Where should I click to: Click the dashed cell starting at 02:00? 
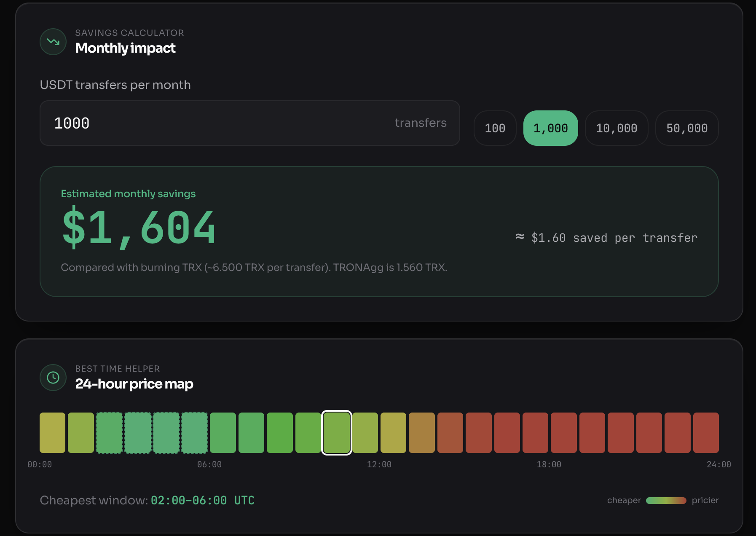click(109, 433)
